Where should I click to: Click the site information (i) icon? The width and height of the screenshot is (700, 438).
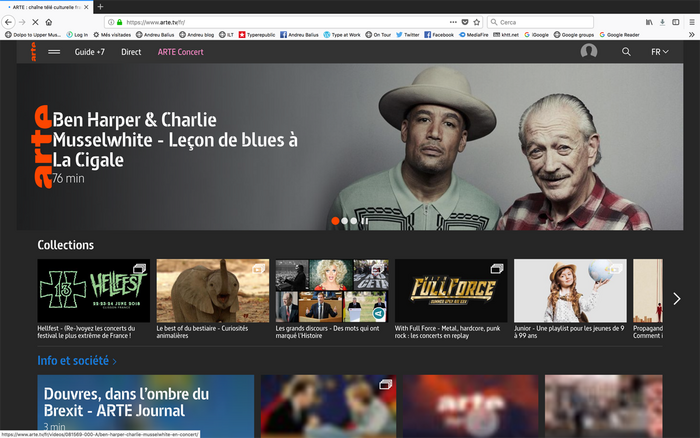pos(111,22)
